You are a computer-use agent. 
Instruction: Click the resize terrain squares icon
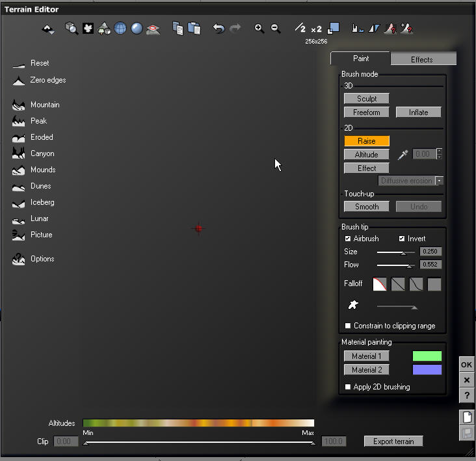333,28
